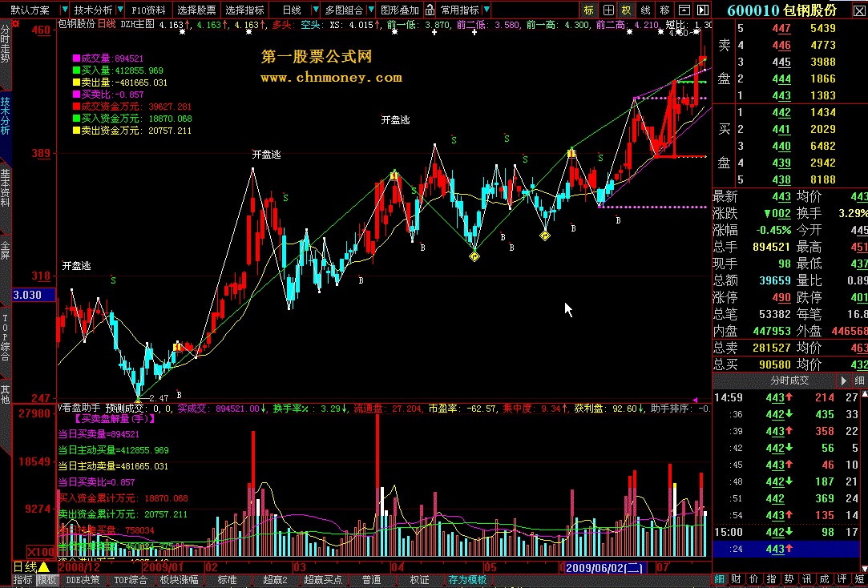Open 财 tab in right panel bottom
The image size is (868, 588).
(x=736, y=579)
